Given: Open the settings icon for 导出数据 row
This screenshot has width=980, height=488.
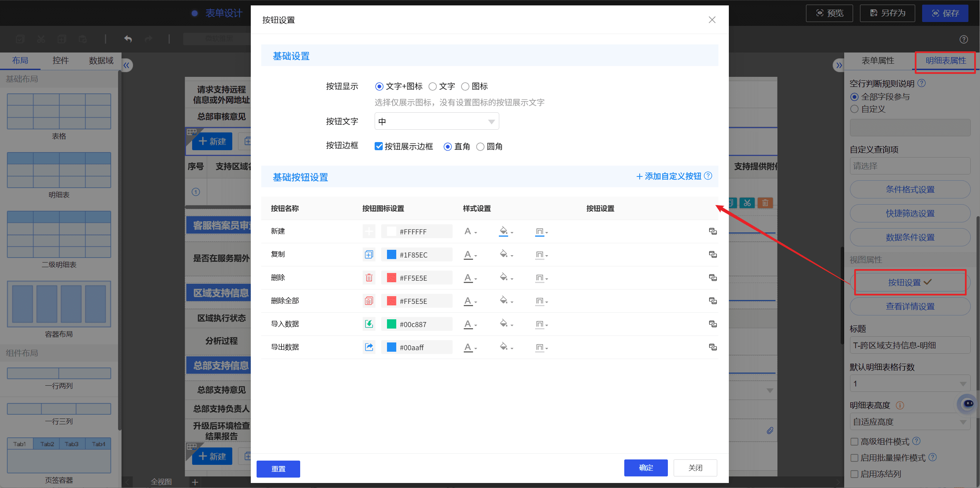Looking at the screenshot, I should coord(713,347).
